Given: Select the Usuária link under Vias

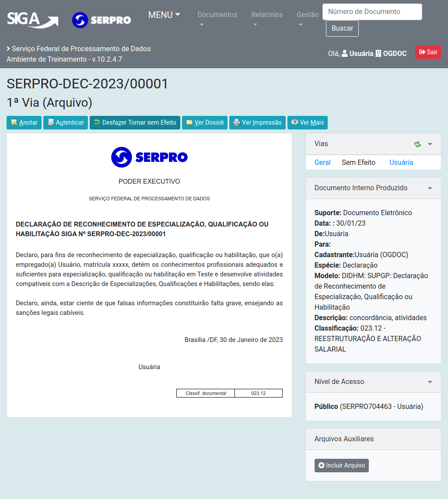Looking at the screenshot, I should [x=401, y=162].
